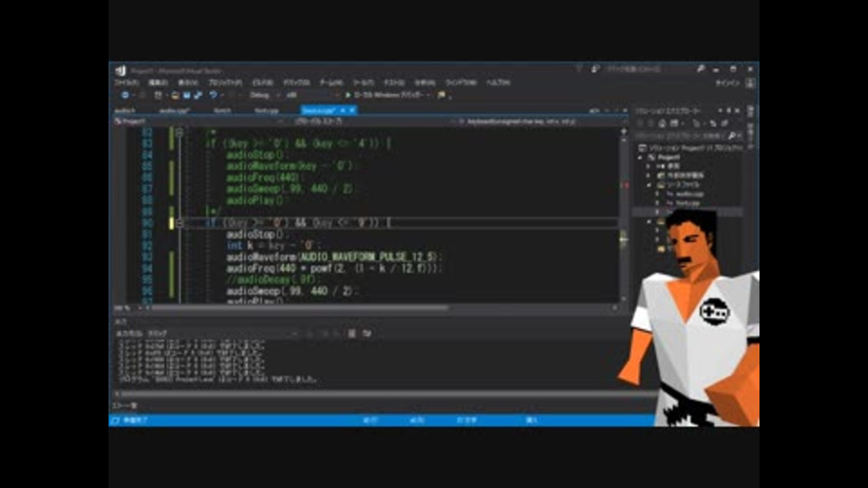Switch to the audio.h tab
Image resolution: width=868 pixels, height=488 pixels.
click(125, 110)
